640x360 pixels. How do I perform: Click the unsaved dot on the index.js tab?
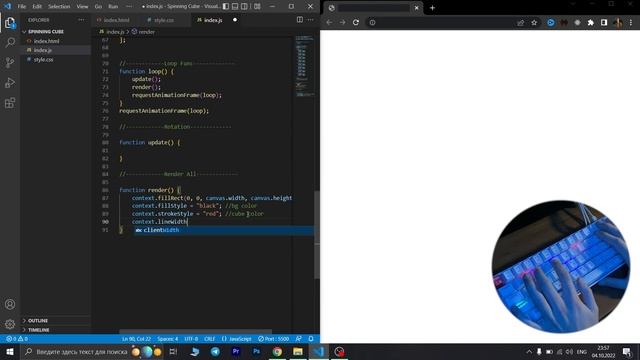click(235, 20)
